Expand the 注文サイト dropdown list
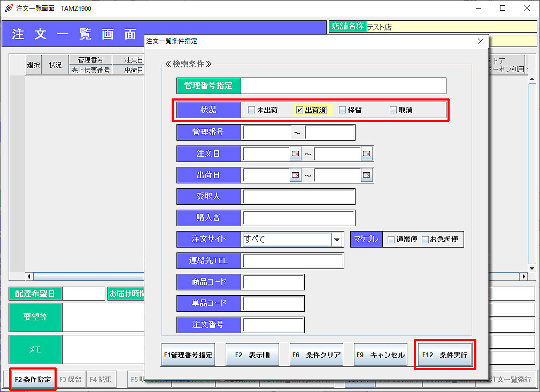 (x=337, y=240)
